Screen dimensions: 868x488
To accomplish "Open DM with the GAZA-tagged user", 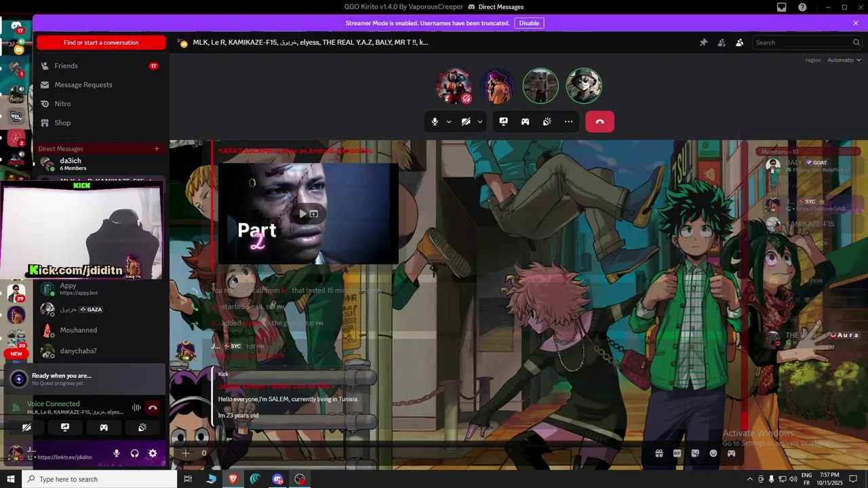I will tap(100, 309).
